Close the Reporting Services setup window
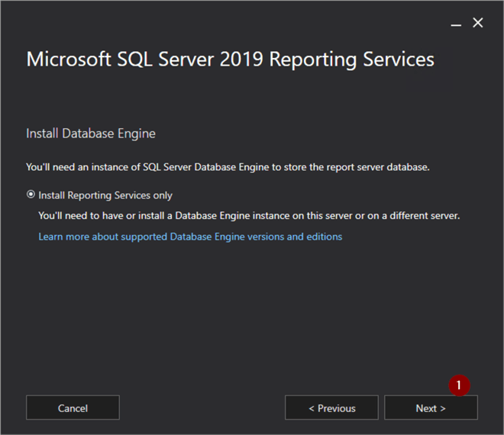504x435 pixels. [x=478, y=23]
